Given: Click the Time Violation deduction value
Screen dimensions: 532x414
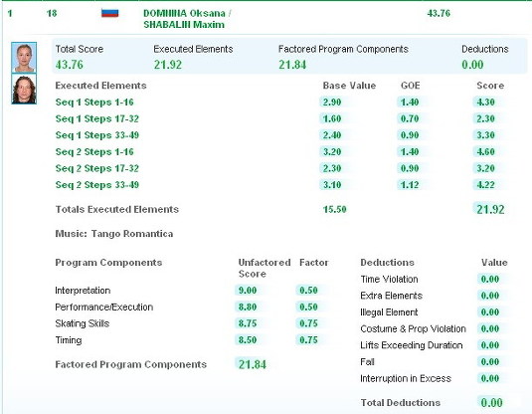Looking at the screenshot, I should pos(489,280).
